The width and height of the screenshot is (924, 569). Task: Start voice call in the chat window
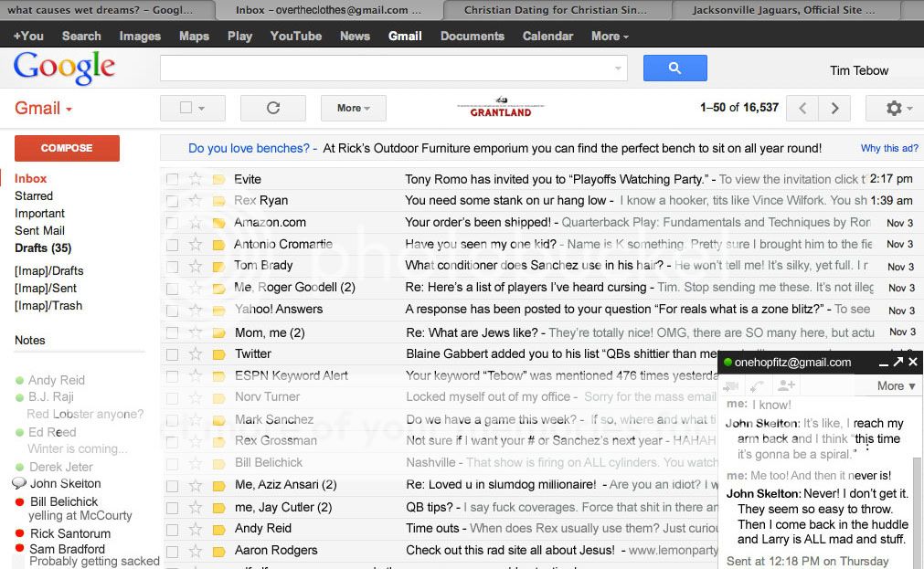(758, 385)
